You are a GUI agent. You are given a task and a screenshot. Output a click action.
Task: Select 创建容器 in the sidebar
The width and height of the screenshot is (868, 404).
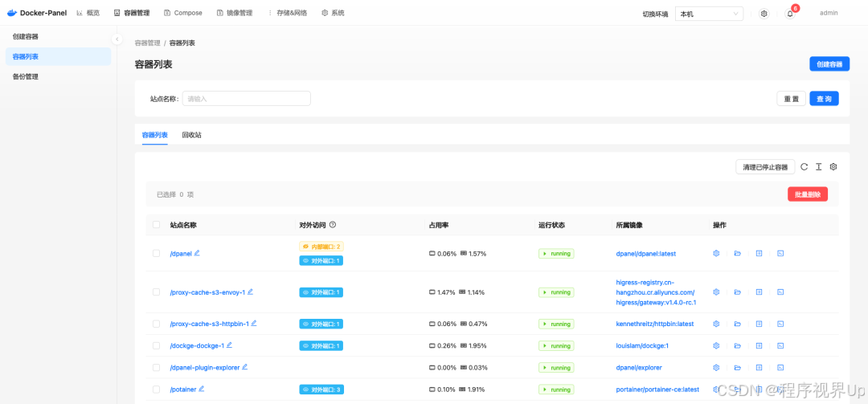click(x=58, y=36)
